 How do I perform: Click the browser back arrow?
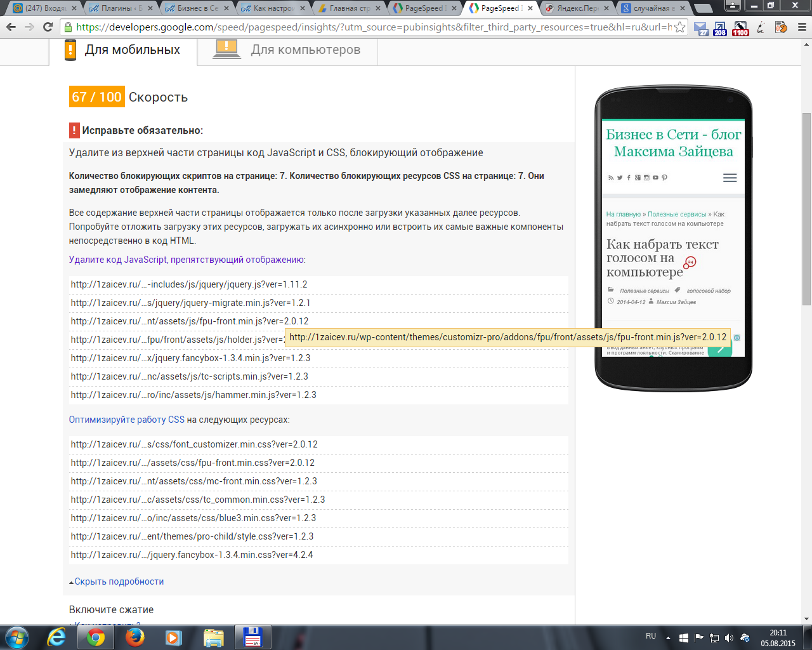11,27
